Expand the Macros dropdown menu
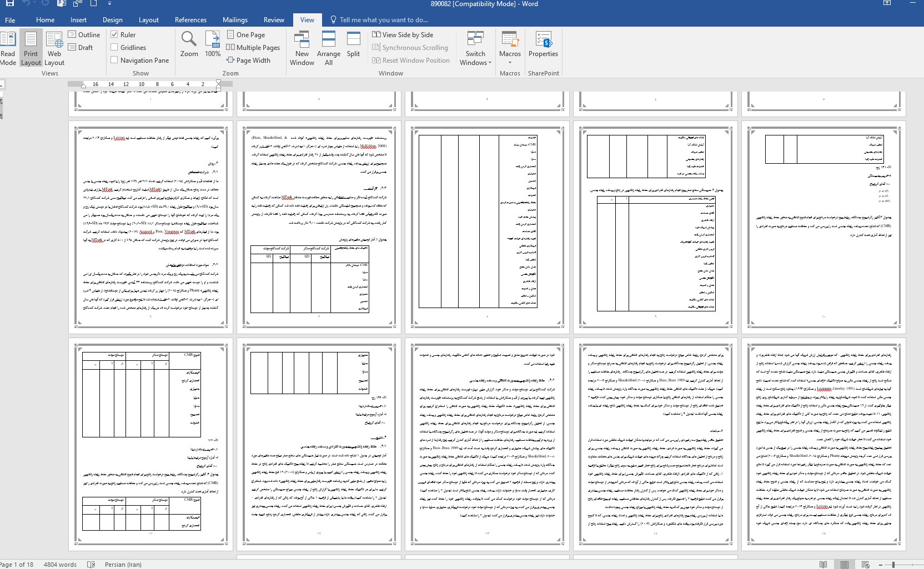 tap(510, 62)
